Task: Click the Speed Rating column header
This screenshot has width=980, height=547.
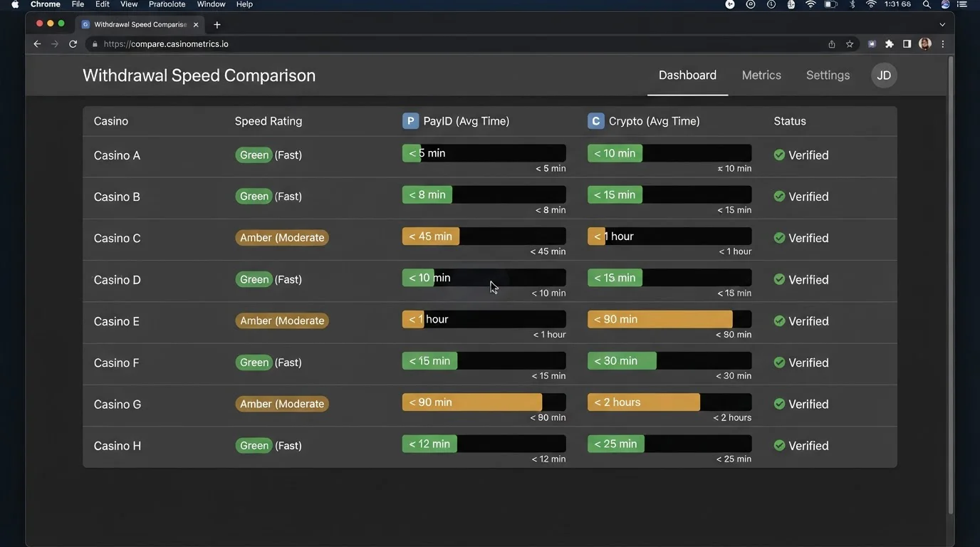Action: point(269,121)
